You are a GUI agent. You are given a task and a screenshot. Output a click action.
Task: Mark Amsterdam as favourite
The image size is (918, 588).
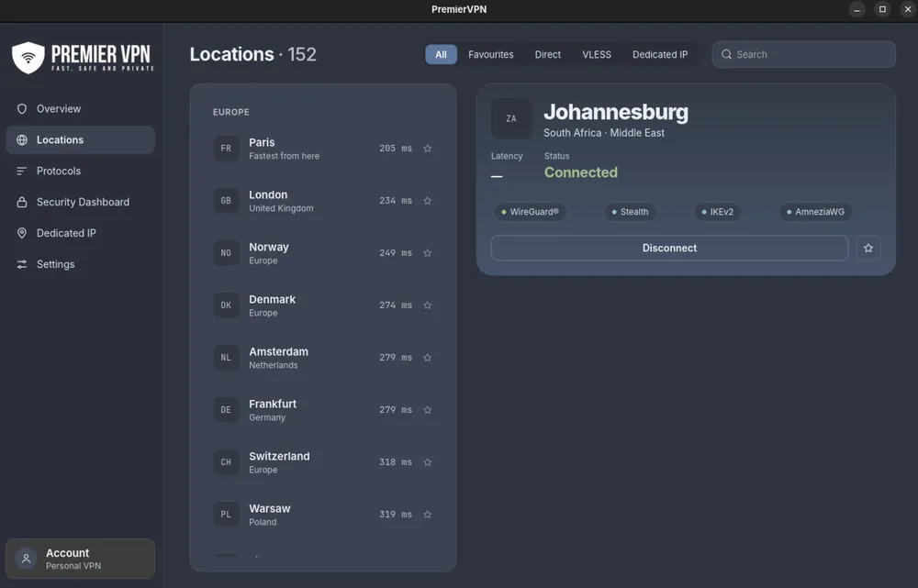428,358
